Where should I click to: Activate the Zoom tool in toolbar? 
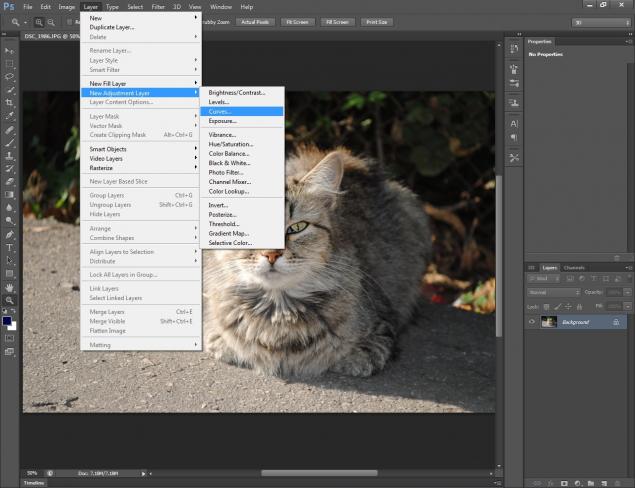pos(10,300)
